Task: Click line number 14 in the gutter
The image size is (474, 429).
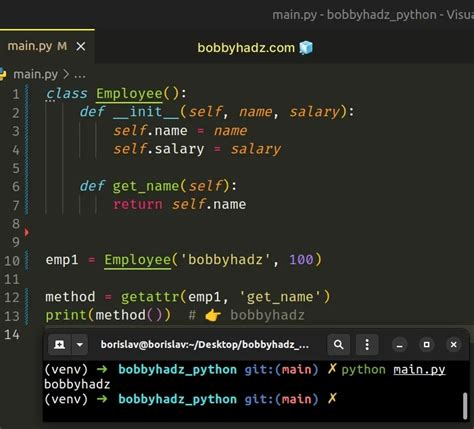Action: 12,334
